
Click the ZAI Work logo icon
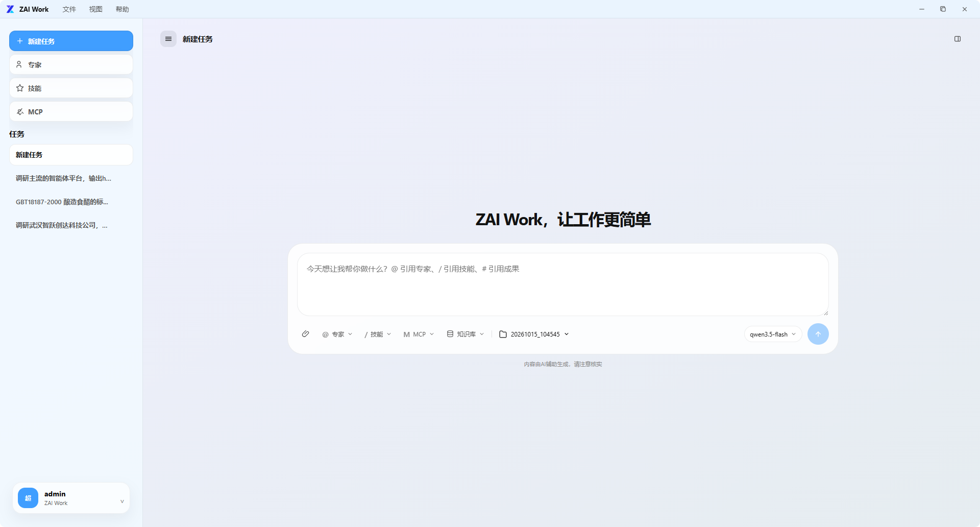tap(10, 9)
